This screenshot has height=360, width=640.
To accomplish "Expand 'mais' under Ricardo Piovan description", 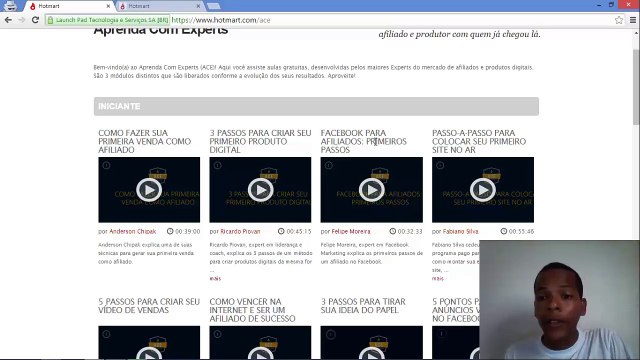I will coord(215,278).
